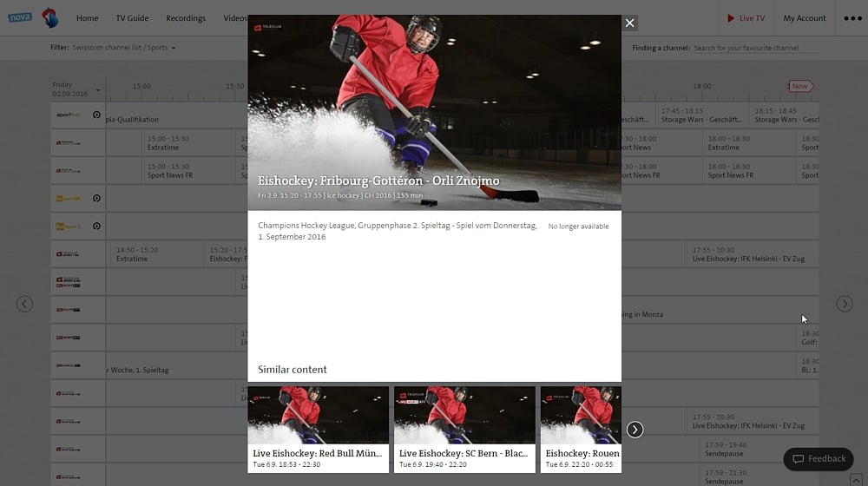Show next similar content items

635,430
